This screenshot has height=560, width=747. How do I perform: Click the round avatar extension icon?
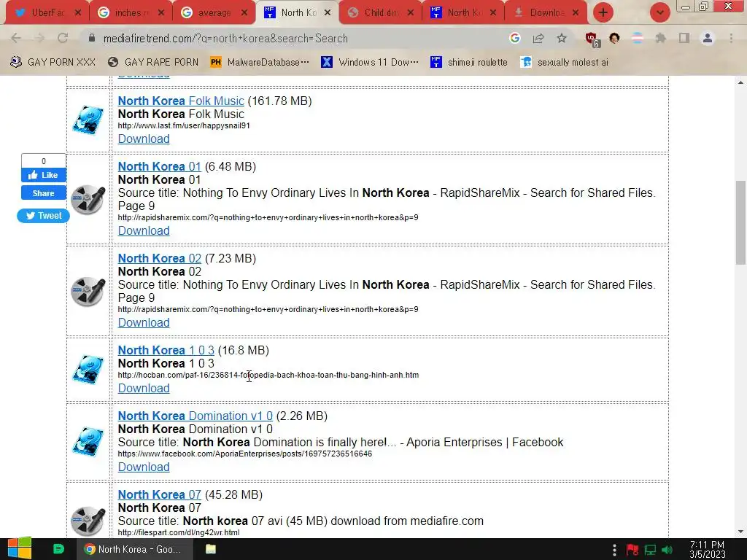[614, 38]
